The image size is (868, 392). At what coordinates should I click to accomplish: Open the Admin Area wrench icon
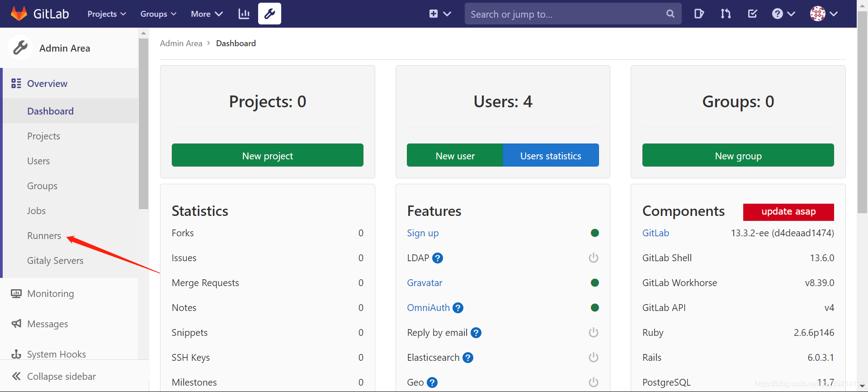pyautogui.click(x=269, y=14)
